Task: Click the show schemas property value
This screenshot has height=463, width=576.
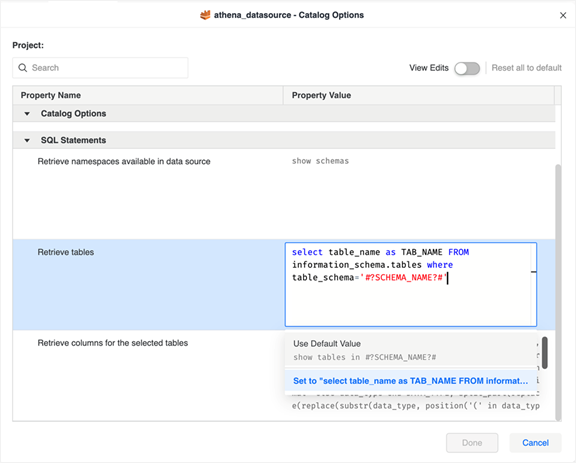Action: coord(320,161)
